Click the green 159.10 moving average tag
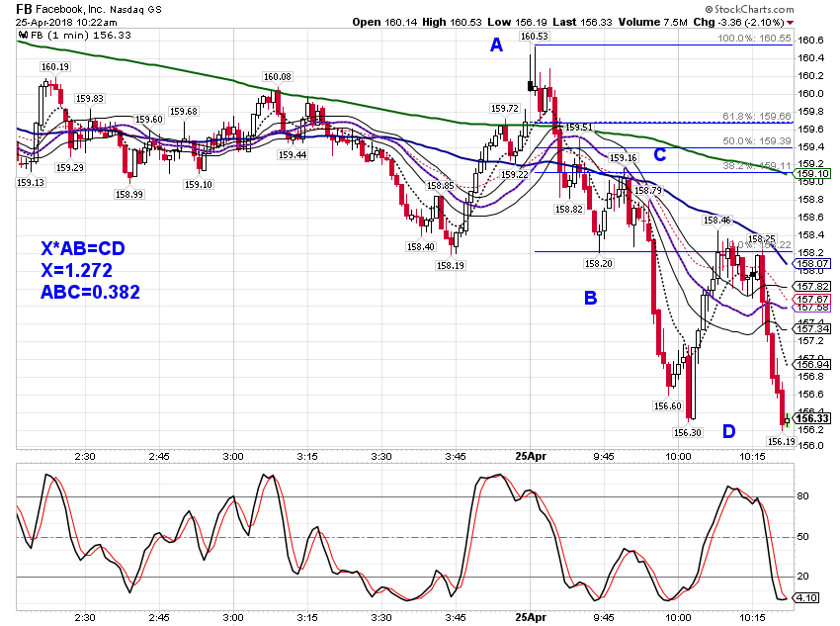Image resolution: width=840 pixels, height=626 pixels. [x=812, y=174]
